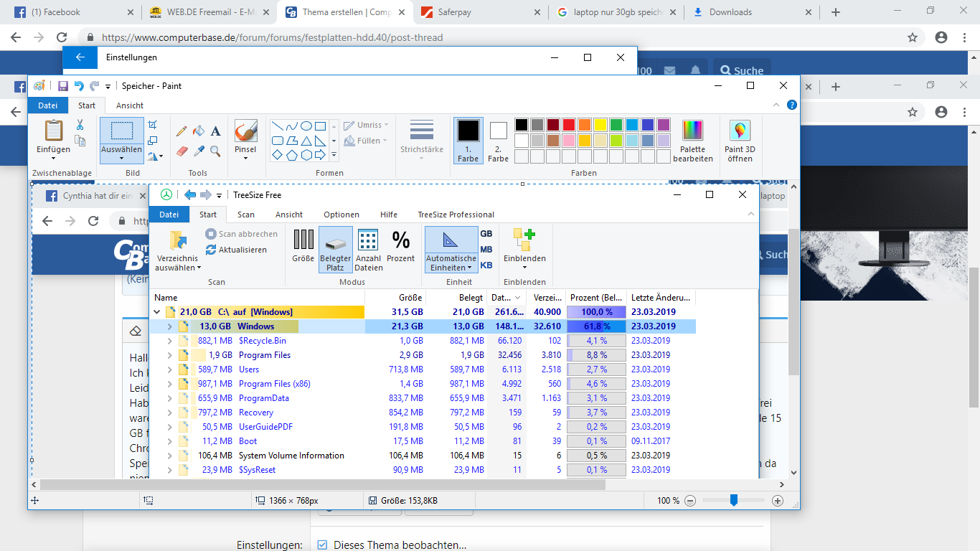
Task: Click the Paint vertical scrollbar
Action: click(793, 301)
